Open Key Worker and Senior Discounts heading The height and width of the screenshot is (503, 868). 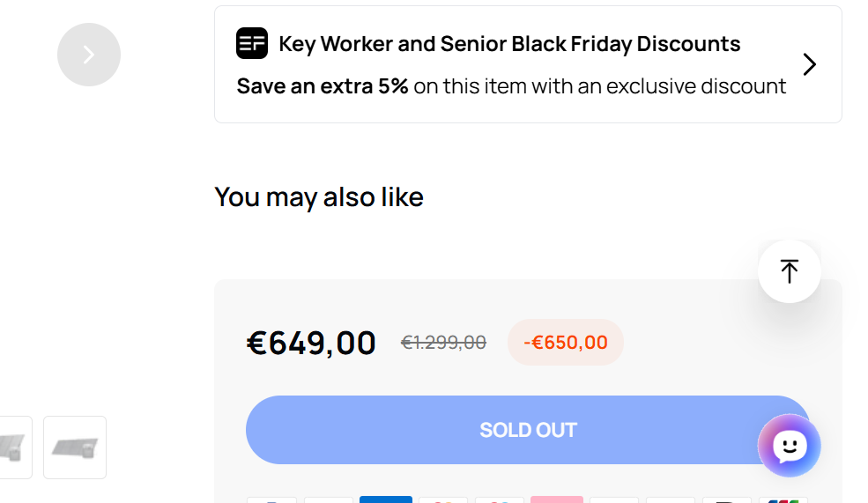pos(509,43)
